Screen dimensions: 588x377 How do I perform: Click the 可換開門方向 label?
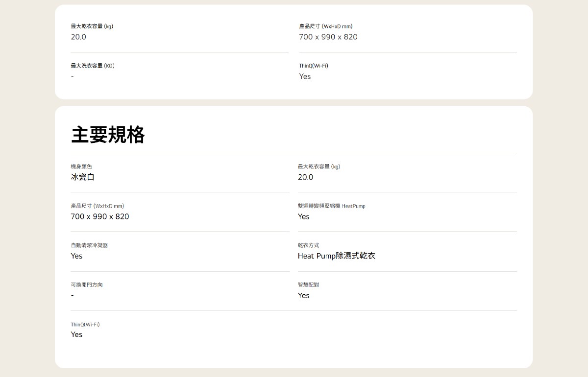pos(87,285)
